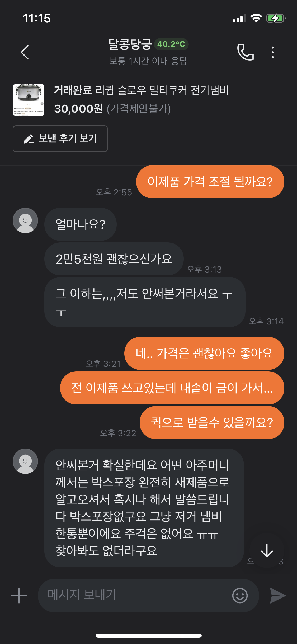Screen dimensions: 297x644
Task: Tap the 얼마나요? message bubble
Action: [x=80, y=224]
